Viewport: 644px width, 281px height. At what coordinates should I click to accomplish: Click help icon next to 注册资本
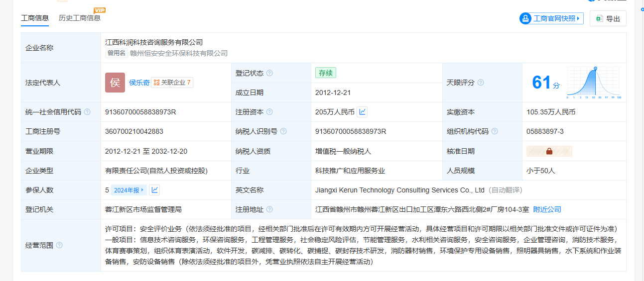[269, 112]
